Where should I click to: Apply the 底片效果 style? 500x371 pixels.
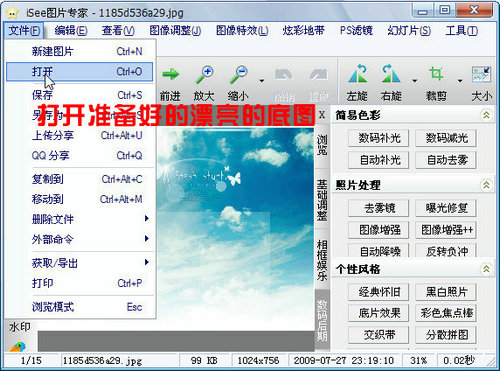[x=379, y=313]
